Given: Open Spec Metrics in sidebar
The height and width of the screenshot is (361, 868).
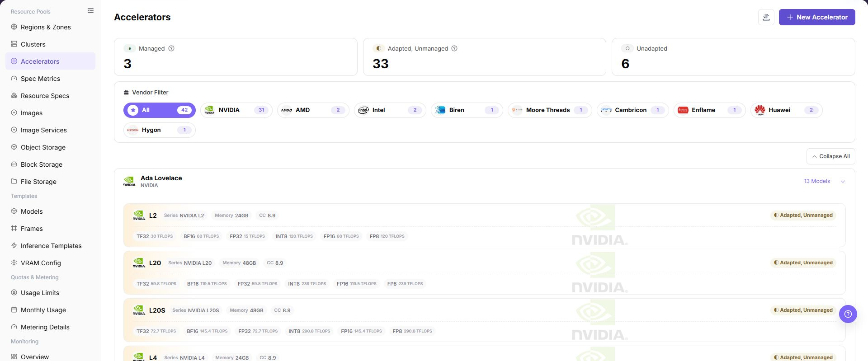Looking at the screenshot, I should (x=51, y=79).
